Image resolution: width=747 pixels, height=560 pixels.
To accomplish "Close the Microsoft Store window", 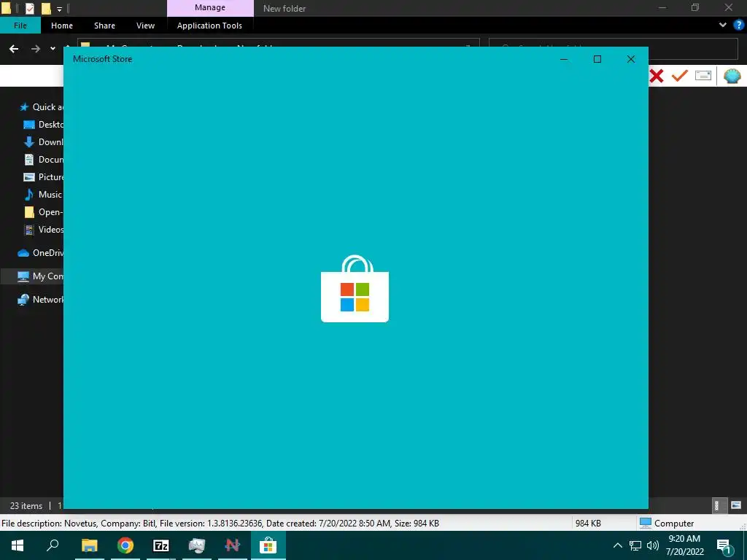I will click(631, 59).
